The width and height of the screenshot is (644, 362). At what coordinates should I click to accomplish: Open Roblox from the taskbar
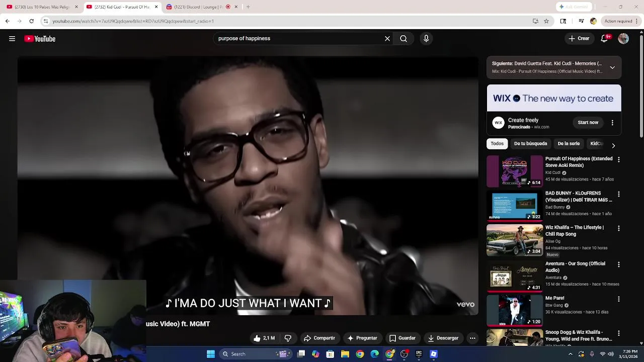434,354
